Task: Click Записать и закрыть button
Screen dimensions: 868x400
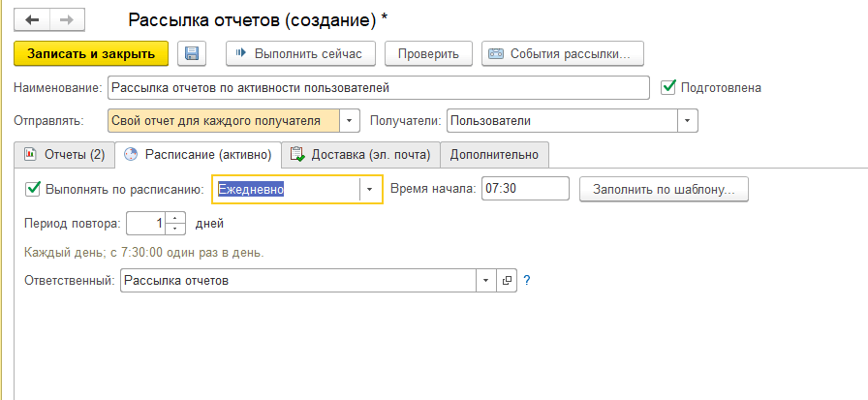Action: [91, 53]
